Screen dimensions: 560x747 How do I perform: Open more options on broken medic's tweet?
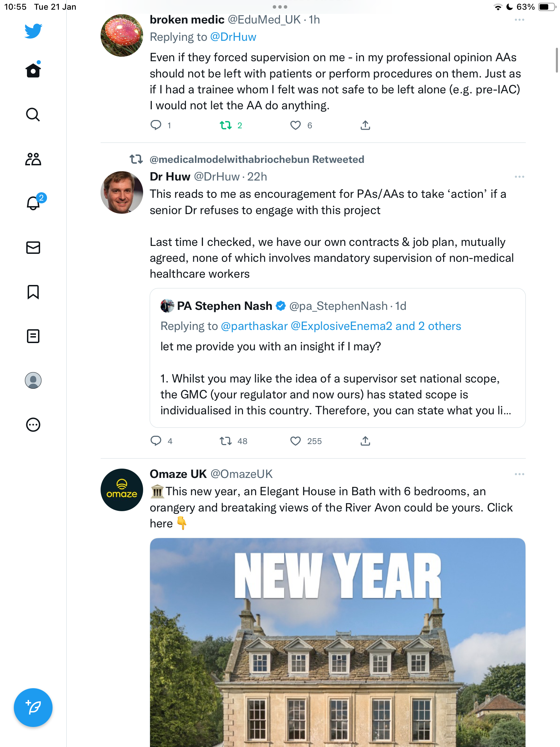coord(519,20)
